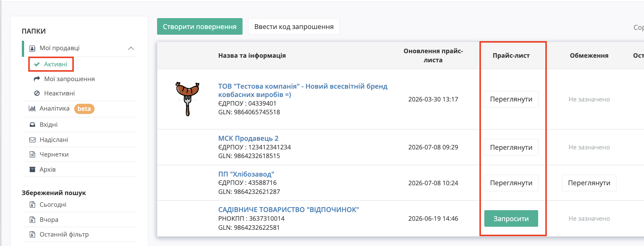Open Неактивні sellers folder

[59, 93]
